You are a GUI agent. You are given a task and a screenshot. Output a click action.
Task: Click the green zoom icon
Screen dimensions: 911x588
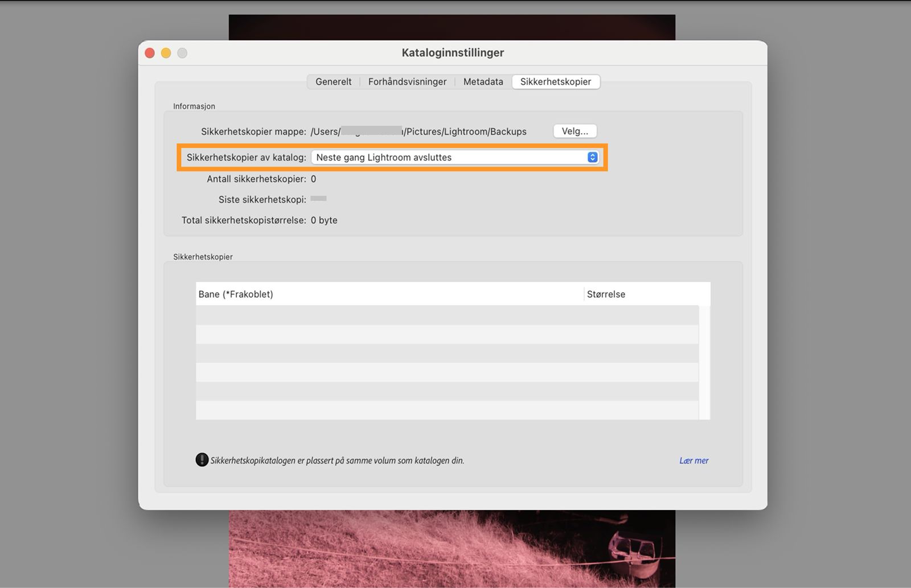tap(182, 52)
